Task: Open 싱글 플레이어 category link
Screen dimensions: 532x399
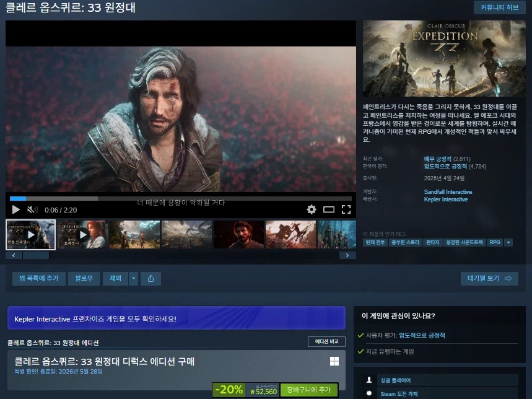Action: 396,380
